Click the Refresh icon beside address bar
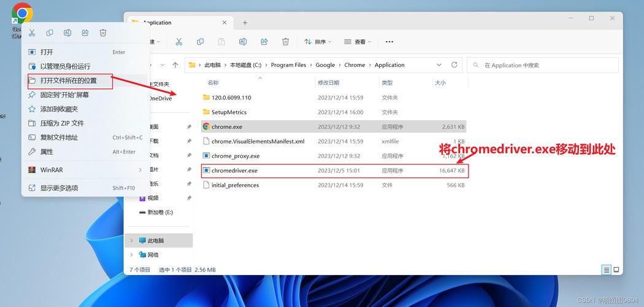 point(454,65)
